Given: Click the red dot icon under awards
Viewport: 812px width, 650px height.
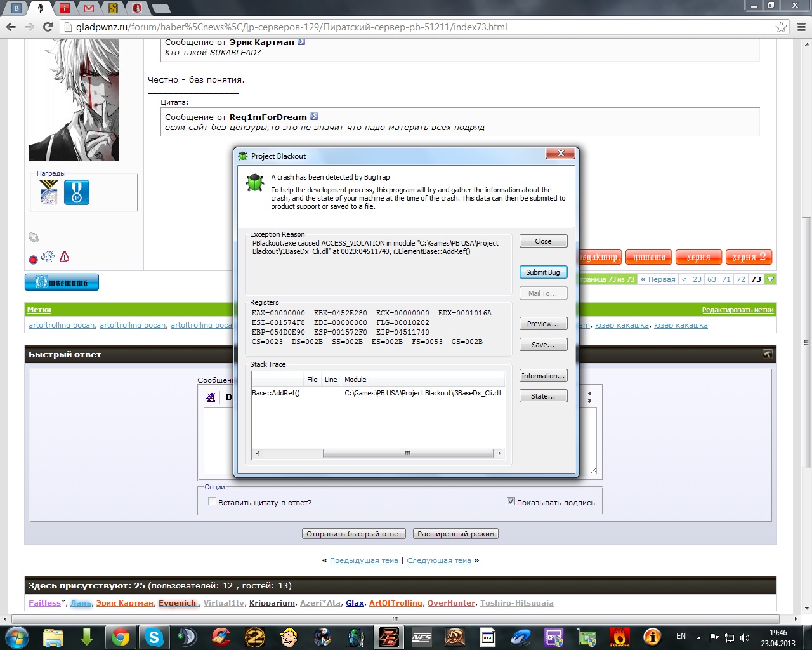Looking at the screenshot, I should tap(34, 259).
